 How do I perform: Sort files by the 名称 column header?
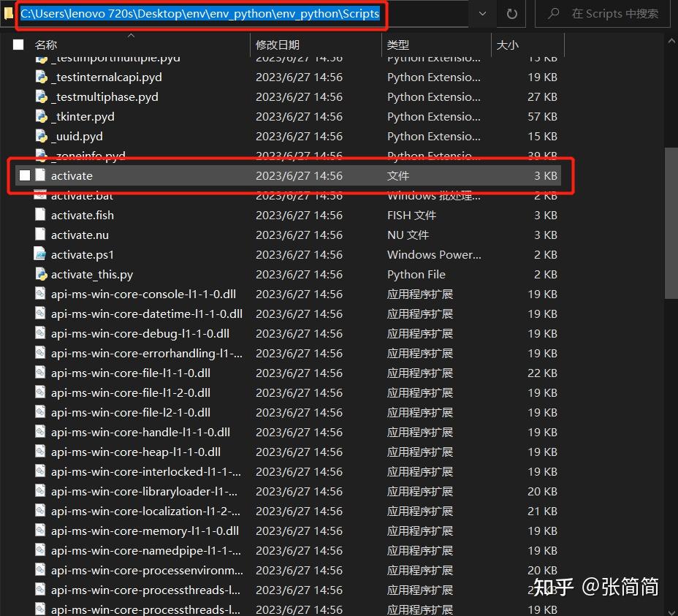click(x=45, y=45)
